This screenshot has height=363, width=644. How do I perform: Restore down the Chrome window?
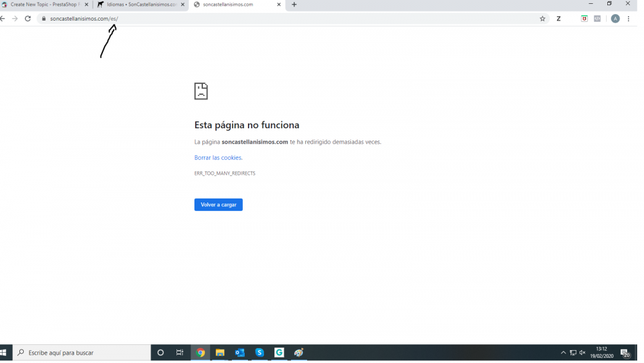point(609,4)
